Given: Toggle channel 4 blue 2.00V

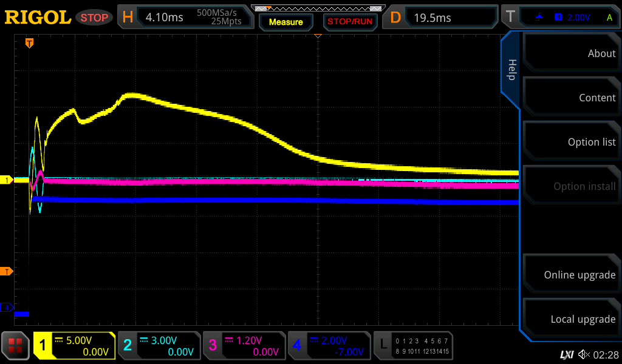Looking at the screenshot, I should [329, 346].
